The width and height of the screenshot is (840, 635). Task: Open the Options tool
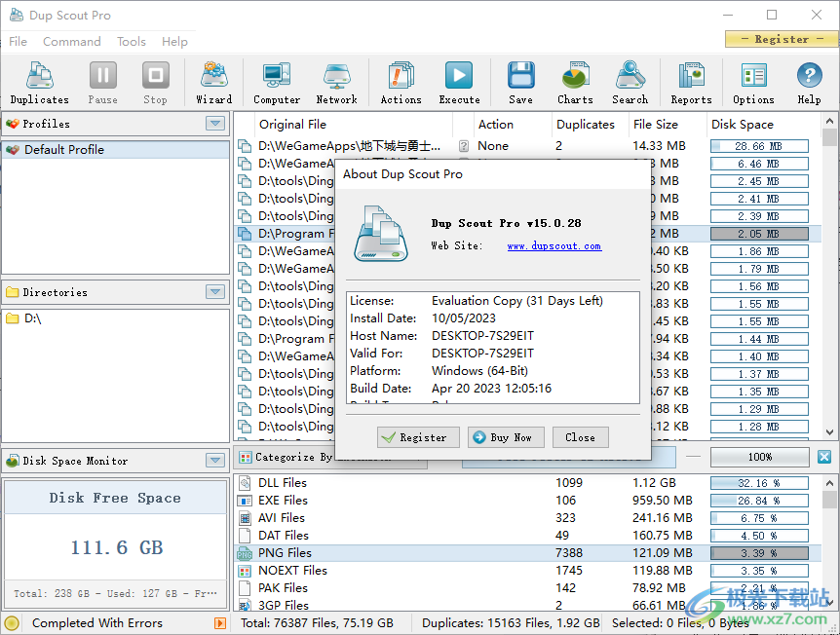coord(753,83)
